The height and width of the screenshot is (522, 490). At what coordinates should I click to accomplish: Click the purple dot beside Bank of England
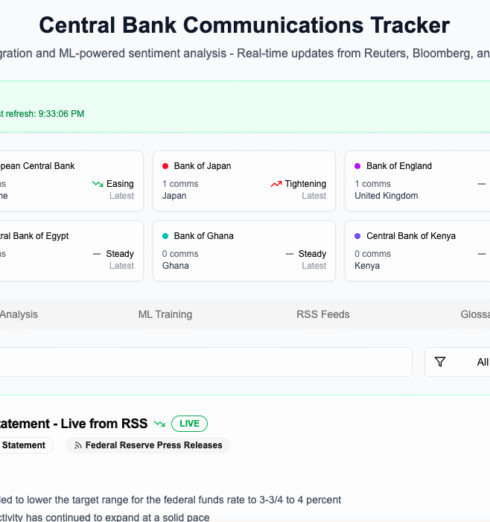click(357, 166)
